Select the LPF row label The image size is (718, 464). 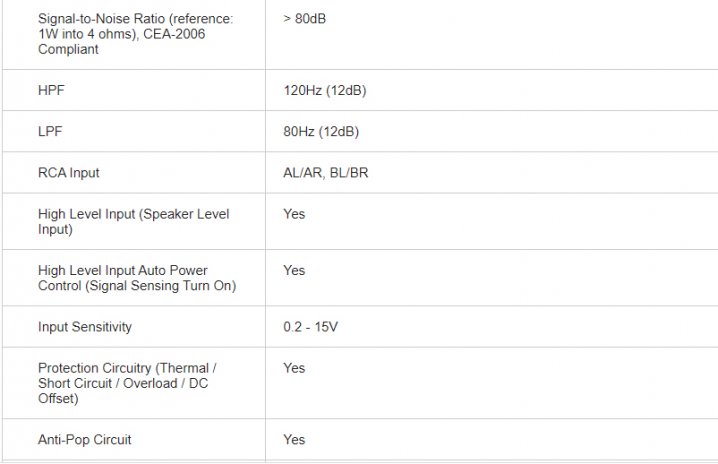click(50, 131)
